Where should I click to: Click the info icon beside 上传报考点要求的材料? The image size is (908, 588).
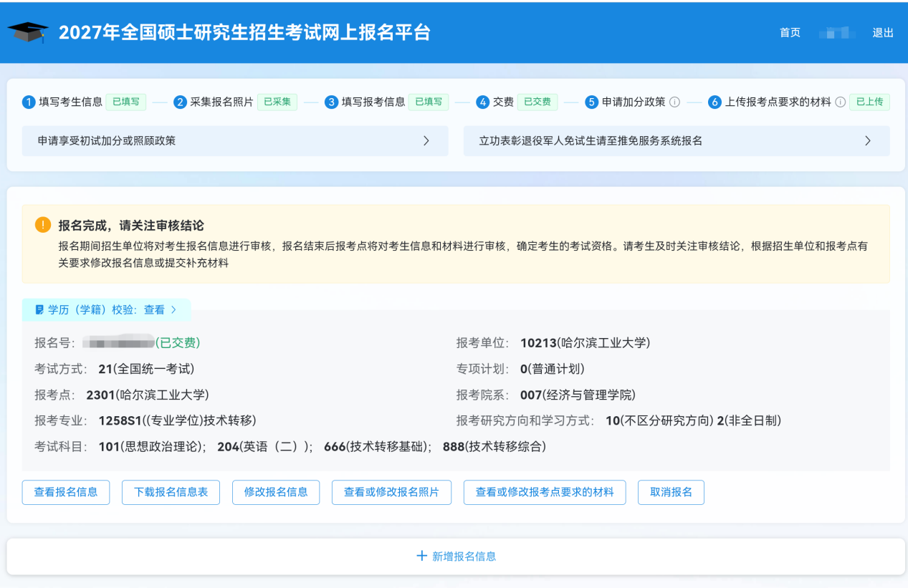coord(841,102)
